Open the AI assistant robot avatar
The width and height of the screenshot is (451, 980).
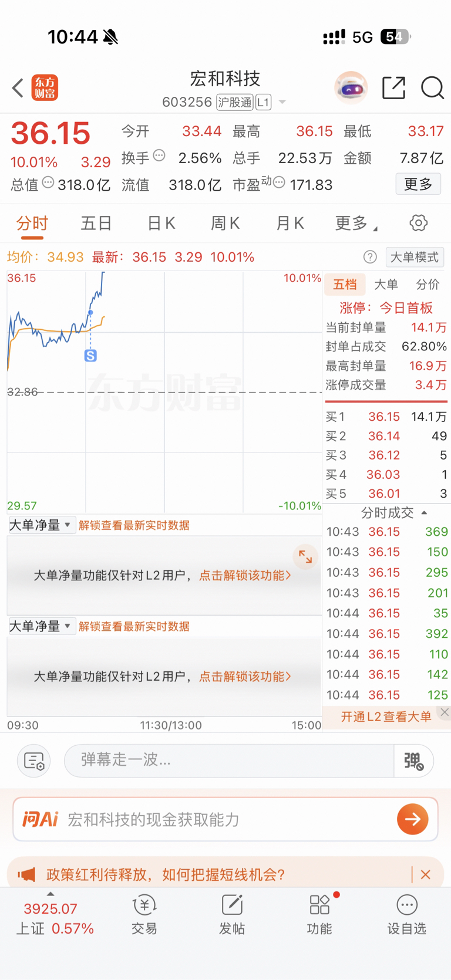351,88
